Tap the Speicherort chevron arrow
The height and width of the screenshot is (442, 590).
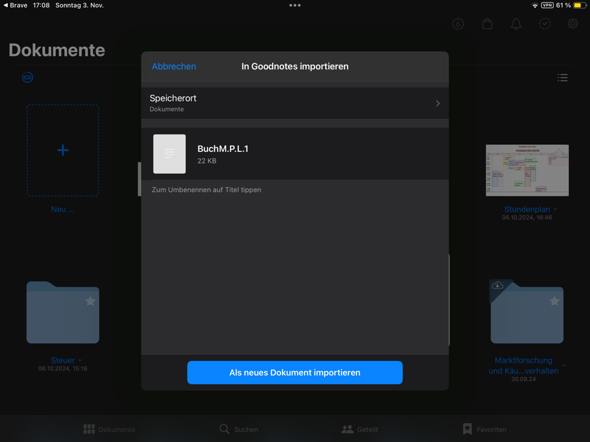click(x=438, y=103)
